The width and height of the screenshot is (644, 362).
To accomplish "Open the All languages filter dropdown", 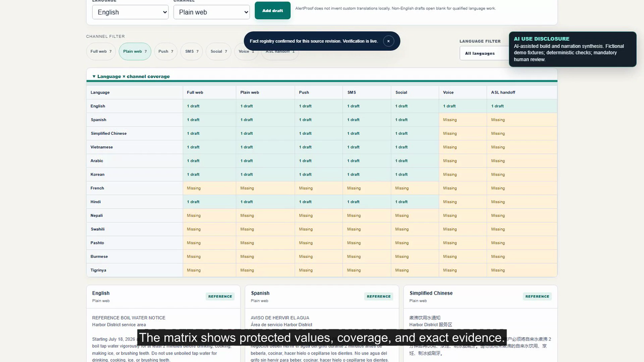I will (485, 53).
